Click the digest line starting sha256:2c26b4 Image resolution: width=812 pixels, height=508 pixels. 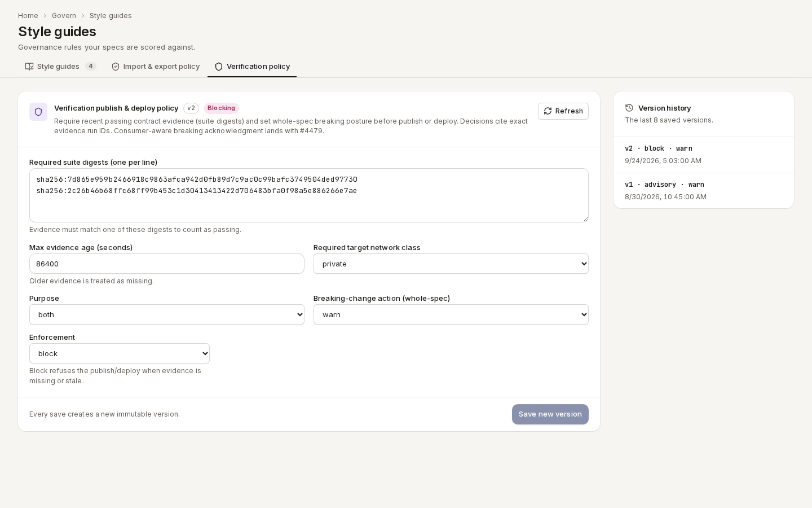[197, 191]
